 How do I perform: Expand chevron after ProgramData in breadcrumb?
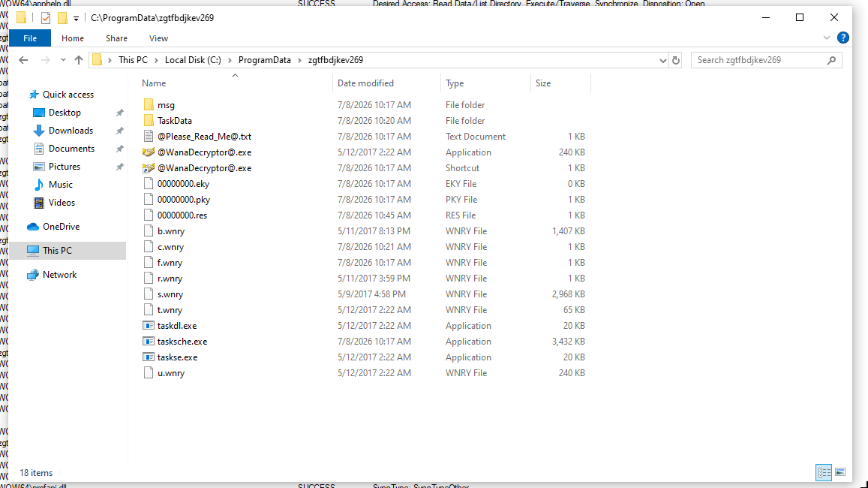299,60
